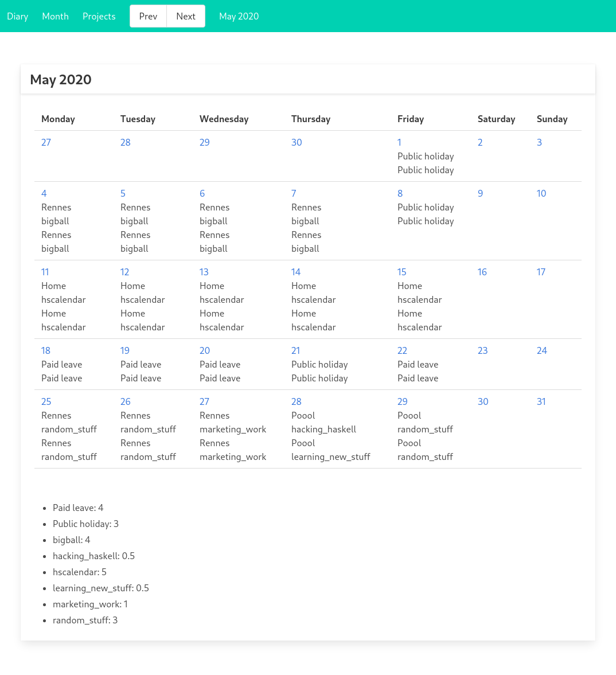Open day 11 in the calendar
The height and width of the screenshot is (675, 616).
(x=45, y=272)
